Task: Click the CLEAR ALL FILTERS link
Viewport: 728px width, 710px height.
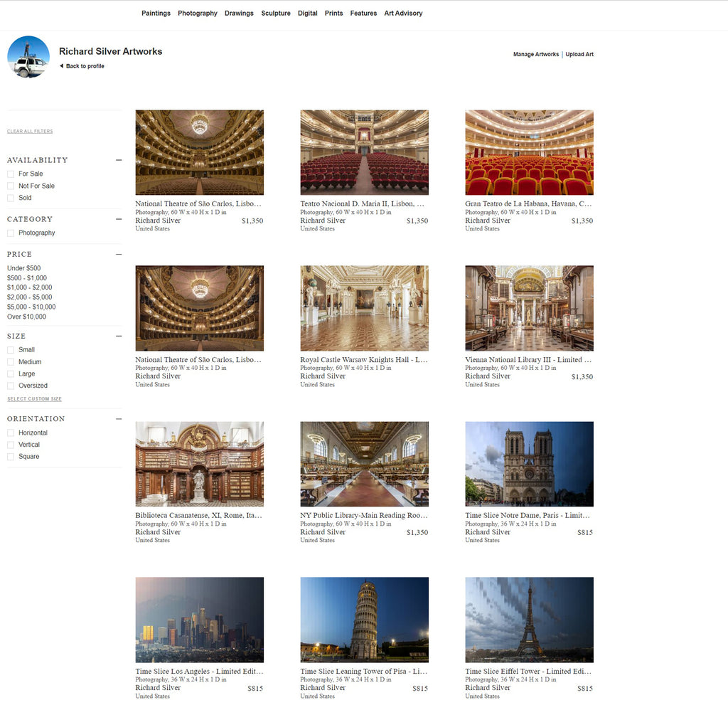Action: coord(30,131)
